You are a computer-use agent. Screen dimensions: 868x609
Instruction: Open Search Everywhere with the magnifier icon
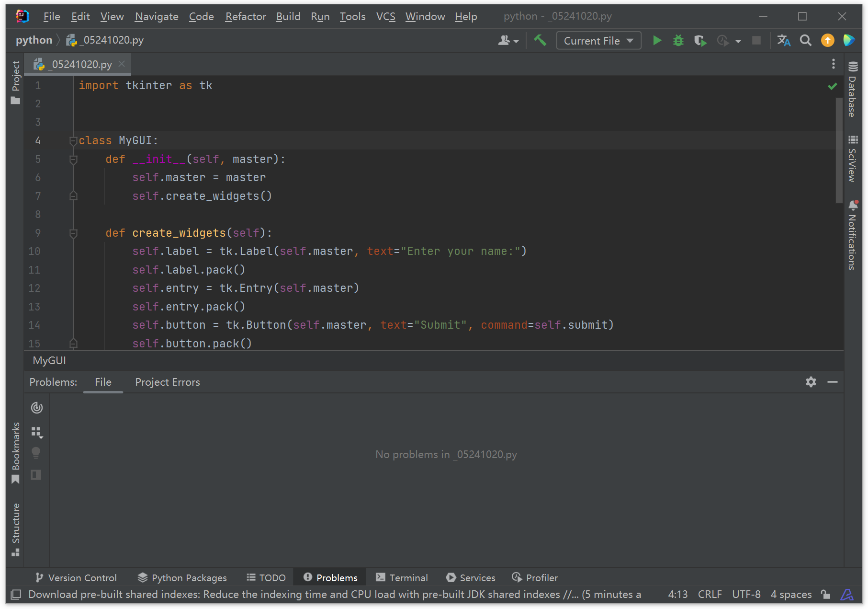(805, 40)
